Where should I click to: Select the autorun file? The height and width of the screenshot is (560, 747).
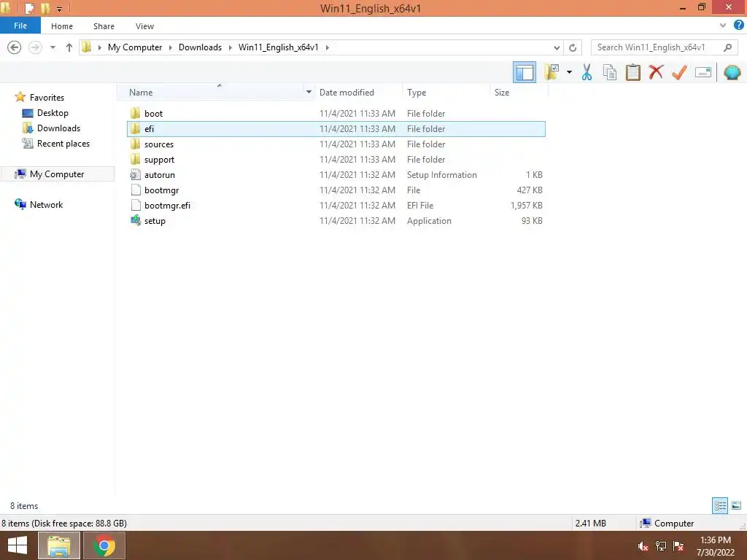point(336,175)
